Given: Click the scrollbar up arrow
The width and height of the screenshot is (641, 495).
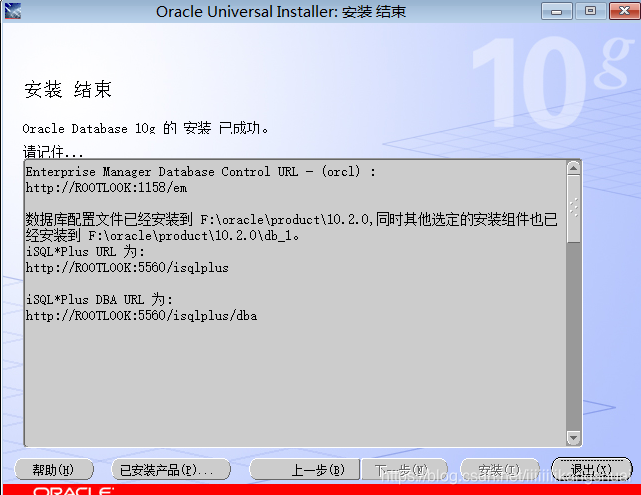Looking at the screenshot, I should 574,168.
